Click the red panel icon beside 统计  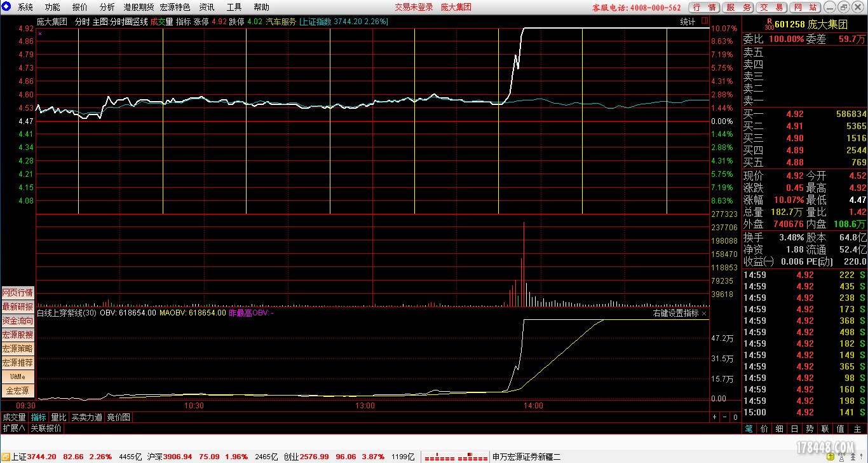pyautogui.click(x=704, y=21)
